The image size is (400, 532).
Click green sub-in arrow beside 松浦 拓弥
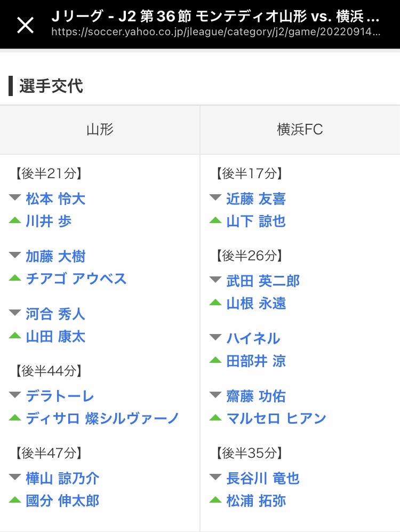click(x=215, y=501)
